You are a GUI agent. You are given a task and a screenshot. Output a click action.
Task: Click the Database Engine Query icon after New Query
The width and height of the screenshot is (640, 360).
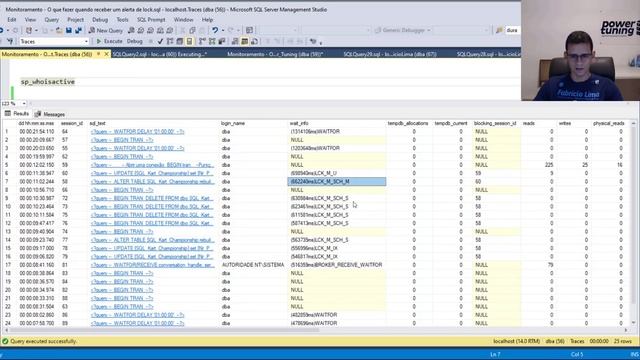131,30
